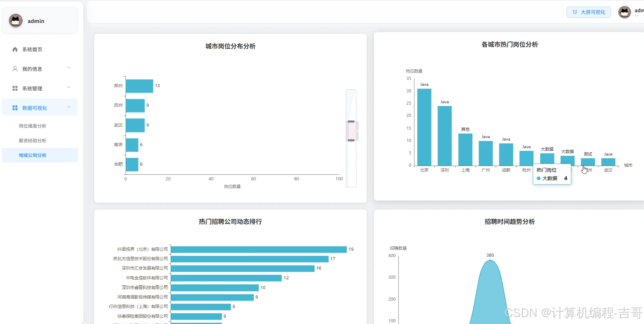Click lower handle of chart zoom slider

click(351, 140)
